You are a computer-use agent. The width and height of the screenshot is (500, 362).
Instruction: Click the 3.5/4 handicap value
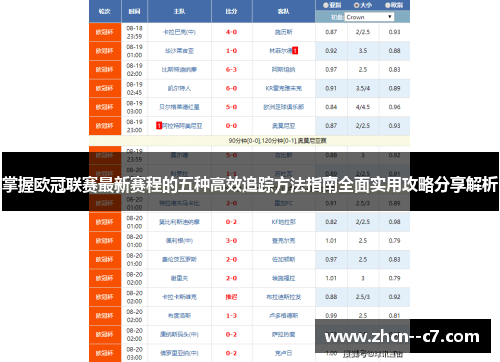pos(363,88)
